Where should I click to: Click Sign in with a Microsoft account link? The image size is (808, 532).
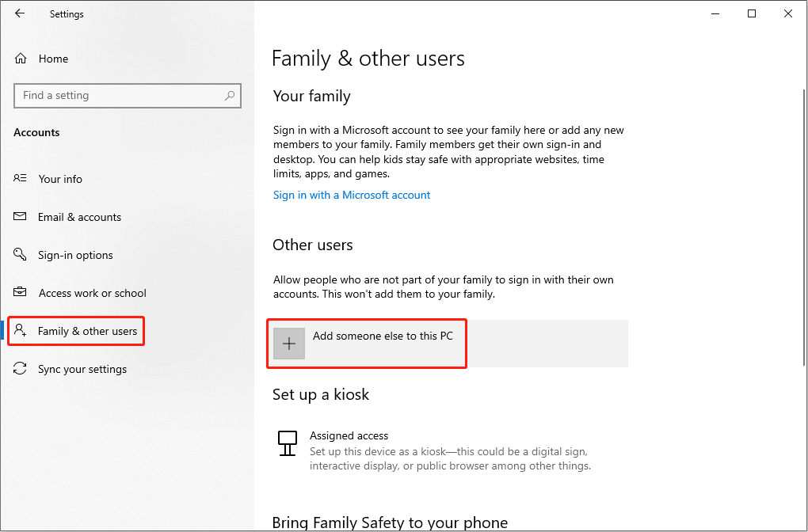tap(352, 196)
